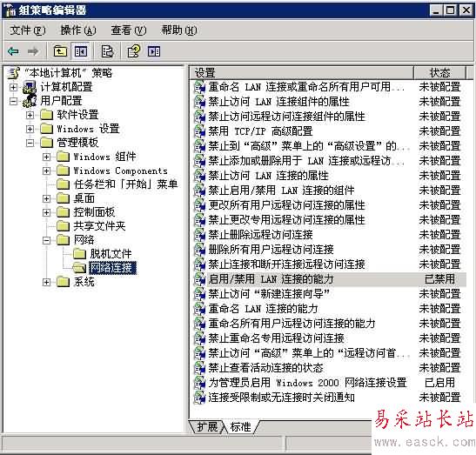The image size is (476, 455).
Task: Expand the 软件设置 node
Action: click(x=30, y=115)
